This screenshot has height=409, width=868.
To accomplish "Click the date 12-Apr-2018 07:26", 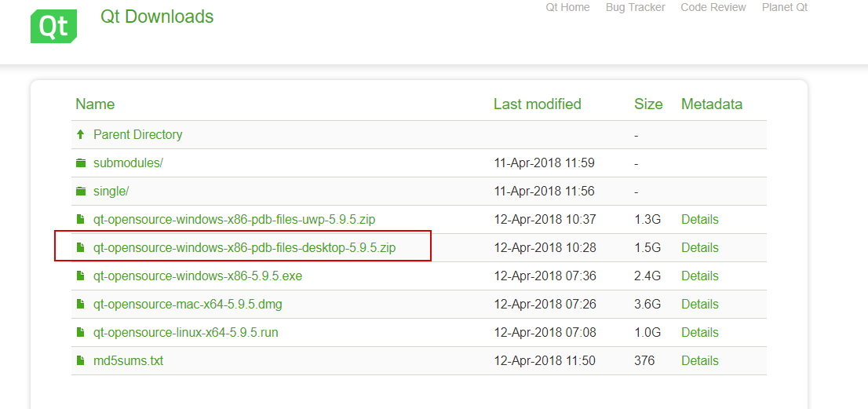I will tap(545, 305).
